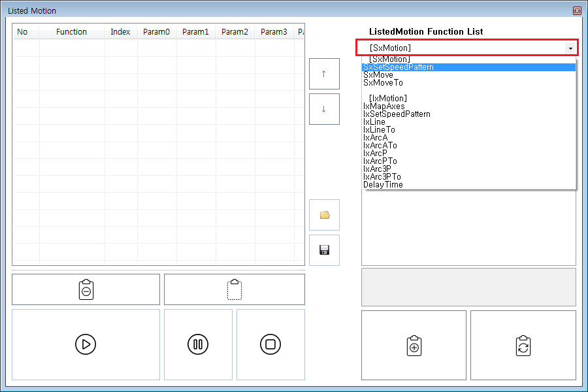Select DelayTime from the function list
Screen dimensions: 588x392
pos(384,185)
